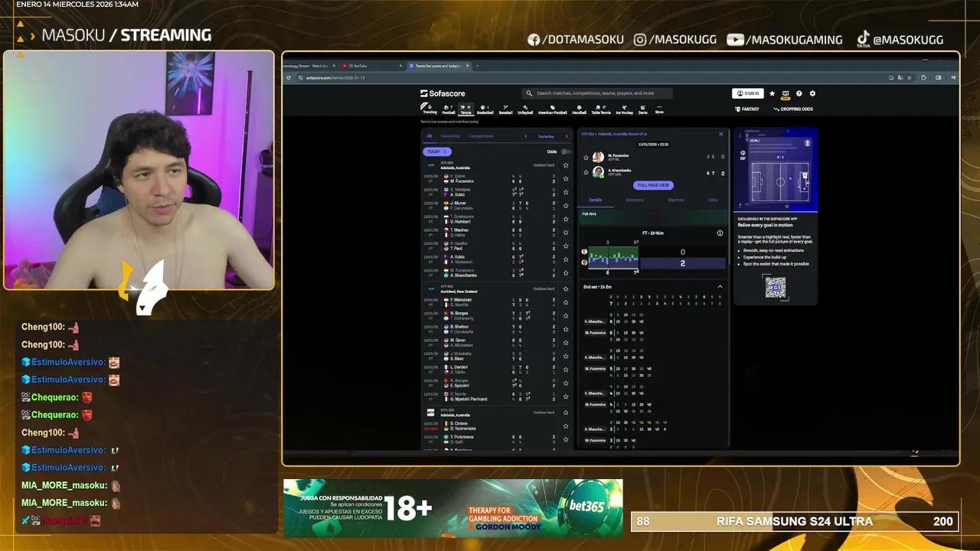The image size is (980, 551).
Task: Select the Favourites tab
Action: coord(450,136)
